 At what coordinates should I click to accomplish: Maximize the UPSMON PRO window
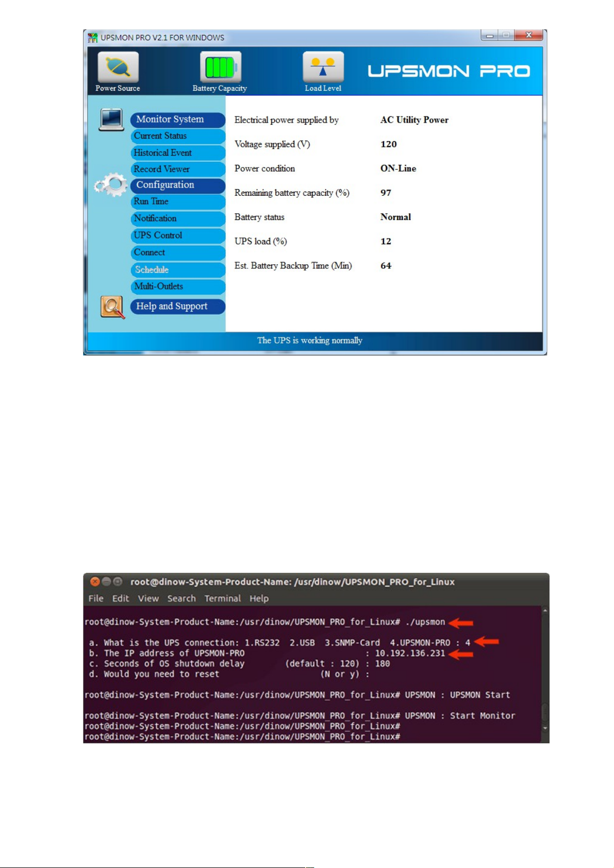pos(506,35)
